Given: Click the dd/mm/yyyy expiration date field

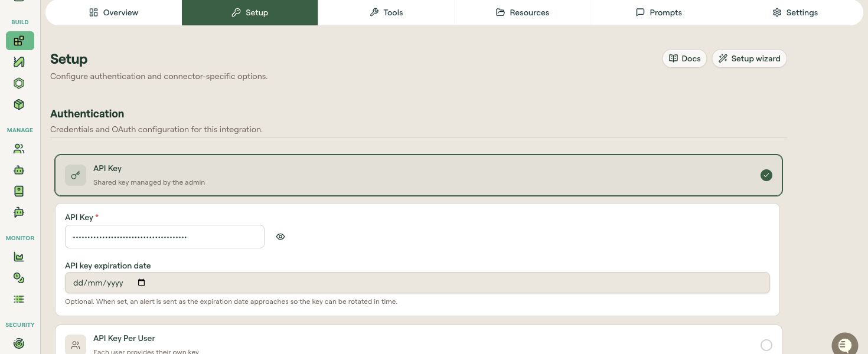Looking at the screenshot, I should point(417,283).
